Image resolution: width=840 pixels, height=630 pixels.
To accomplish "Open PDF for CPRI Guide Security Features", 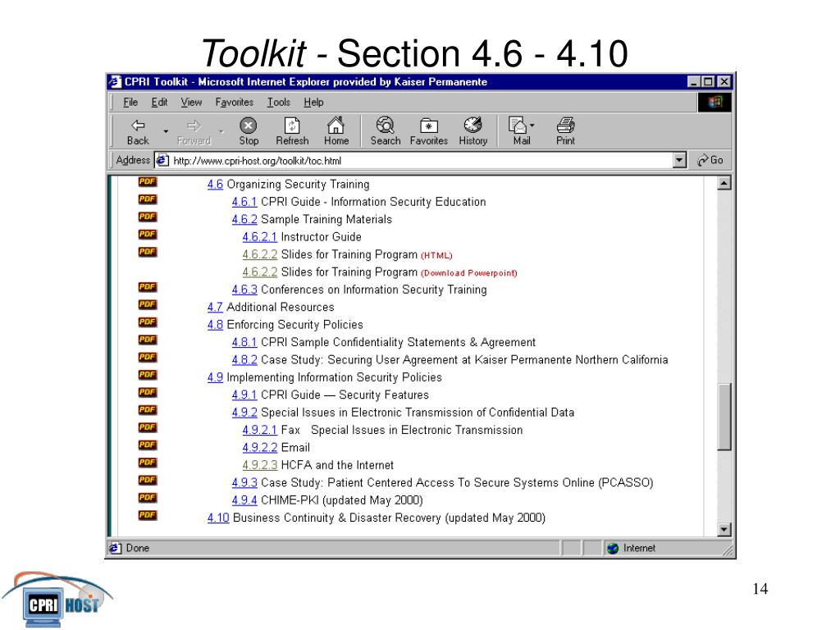I will [148, 392].
